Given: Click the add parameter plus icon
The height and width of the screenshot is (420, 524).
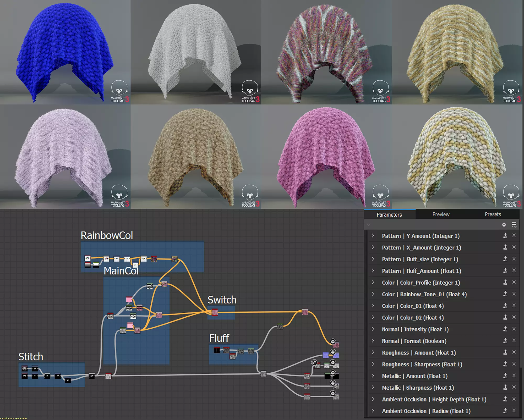Looking at the screenshot, I should (x=504, y=225).
